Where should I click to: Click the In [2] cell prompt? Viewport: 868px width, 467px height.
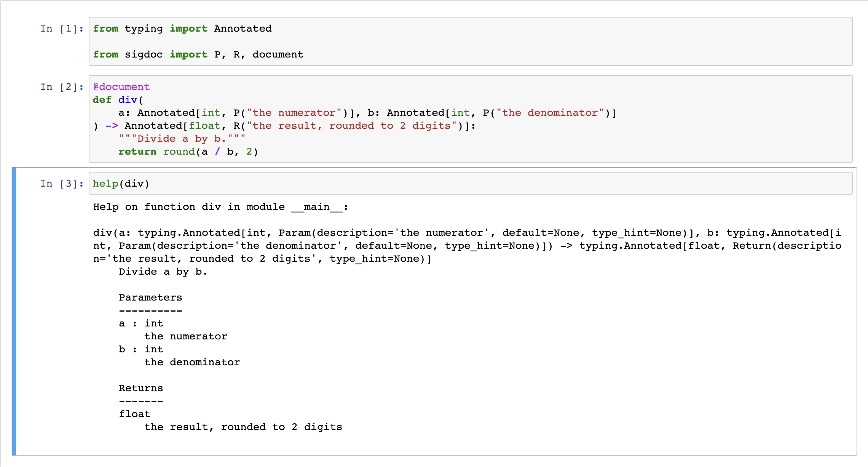point(62,87)
